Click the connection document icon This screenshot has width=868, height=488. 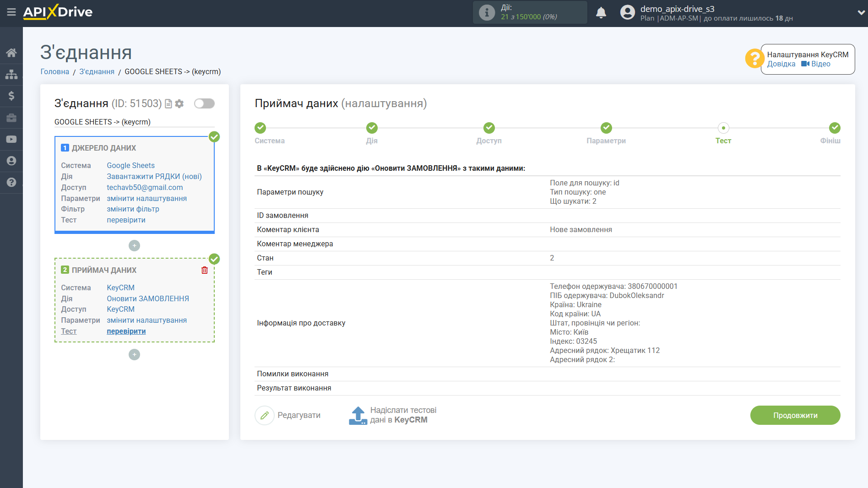[168, 104]
